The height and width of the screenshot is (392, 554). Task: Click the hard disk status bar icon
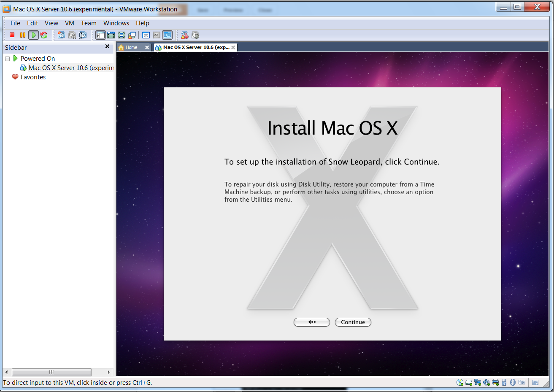(469, 382)
